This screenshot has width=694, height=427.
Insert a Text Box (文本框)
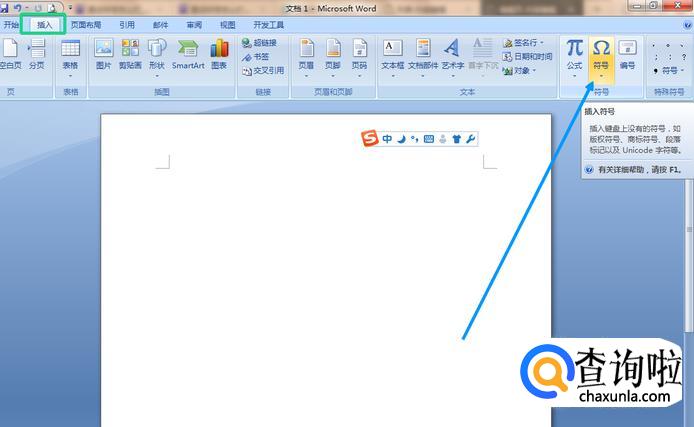pos(393,58)
